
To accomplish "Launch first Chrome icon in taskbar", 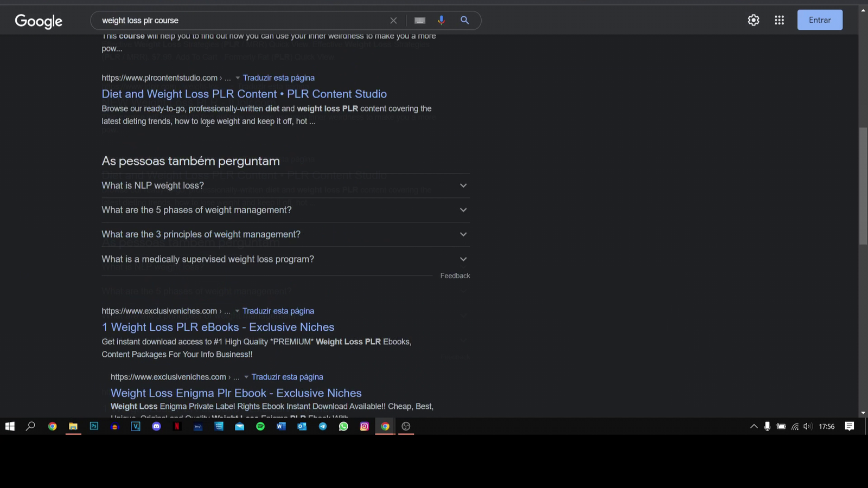I will coord(52,426).
